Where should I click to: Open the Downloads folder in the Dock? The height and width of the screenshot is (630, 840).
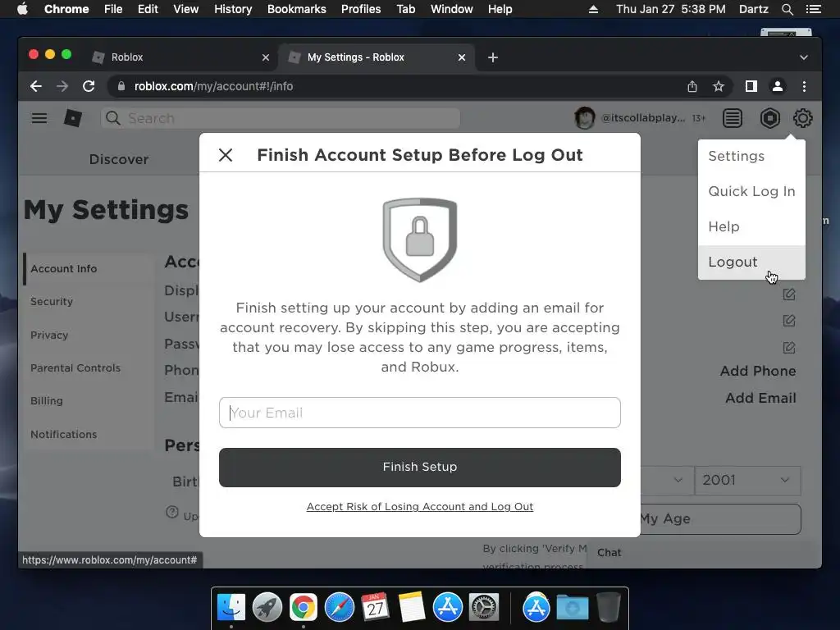[x=572, y=608]
